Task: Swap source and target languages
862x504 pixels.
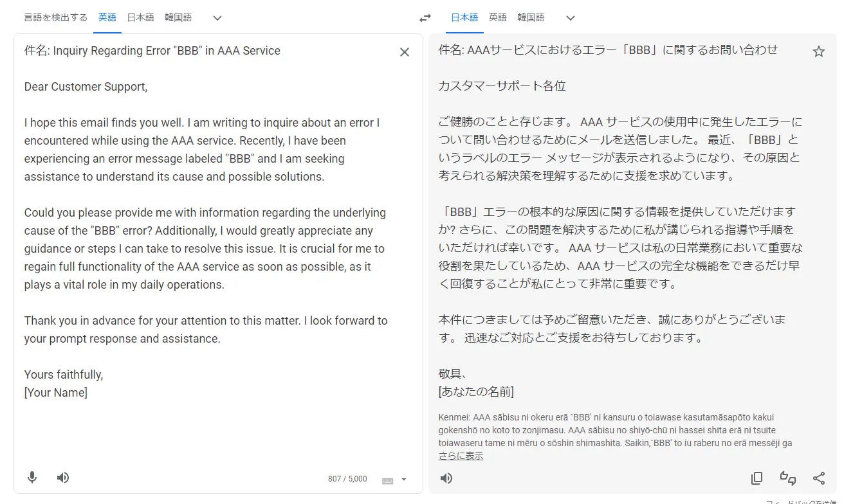Action: [425, 18]
